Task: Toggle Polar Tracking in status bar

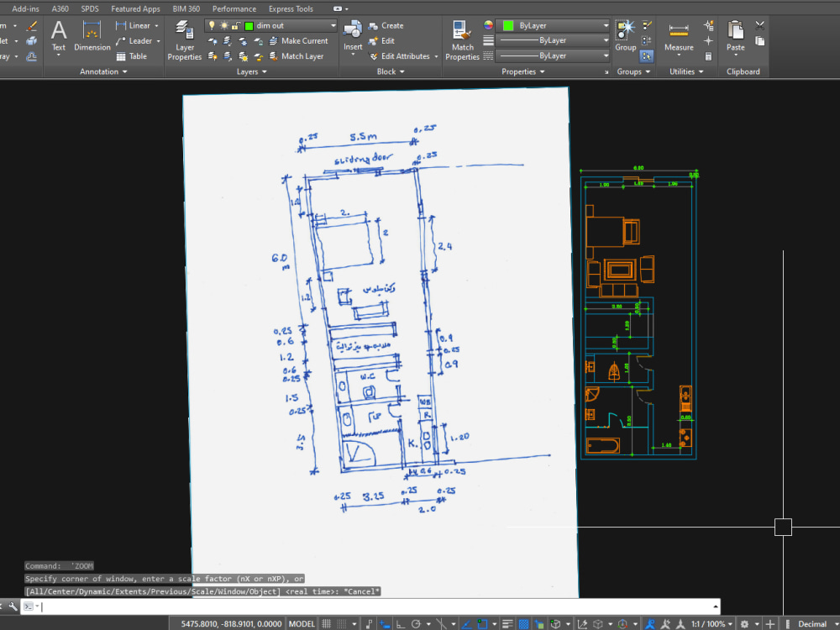Action: pyautogui.click(x=416, y=624)
